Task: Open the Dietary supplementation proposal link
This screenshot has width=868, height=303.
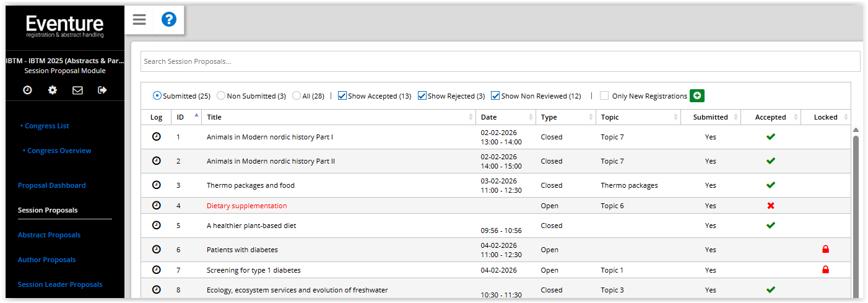Action: coord(246,206)
